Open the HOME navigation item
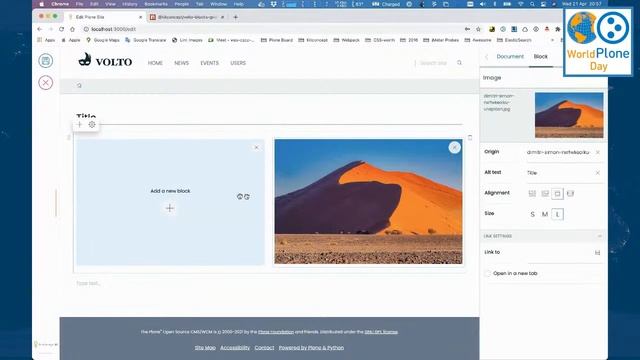 coord(155,63)
